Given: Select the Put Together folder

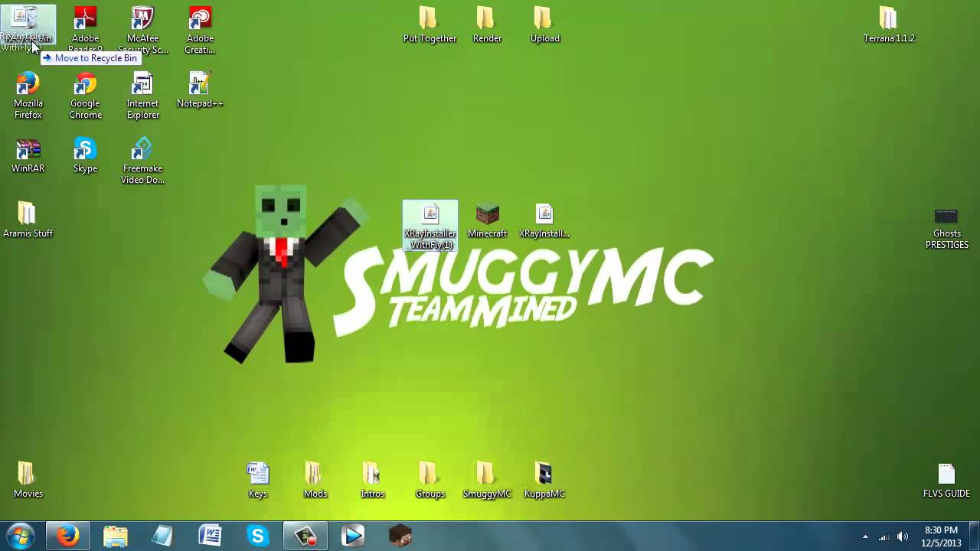Looking at the screenshot, I should 430,25.
